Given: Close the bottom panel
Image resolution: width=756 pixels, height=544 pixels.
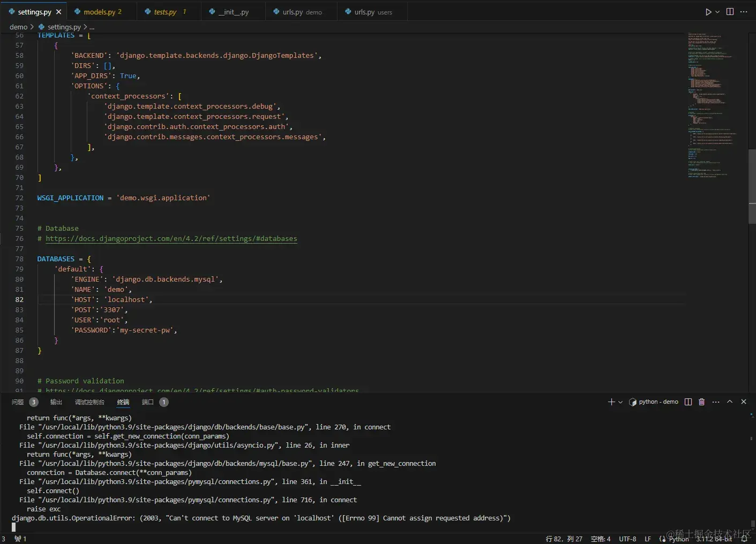Looking at the screenshot, I should (x=744, y=402).
